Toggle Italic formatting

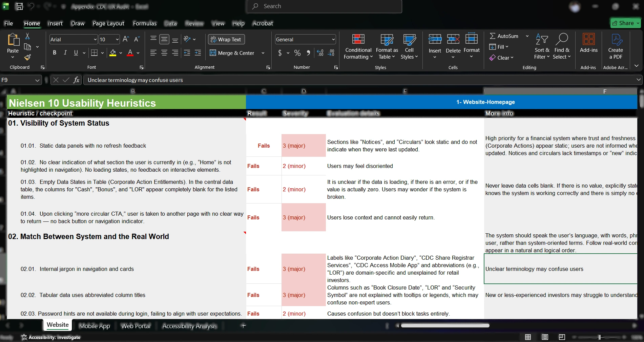click(x=65, y=52)
